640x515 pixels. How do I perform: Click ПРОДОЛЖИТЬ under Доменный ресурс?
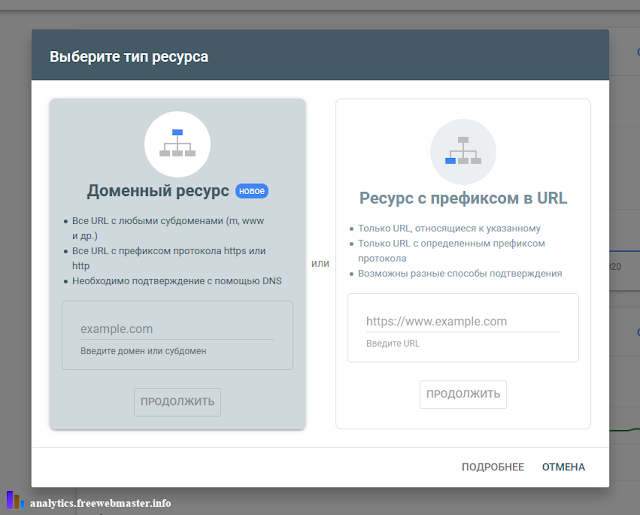tap(177, 402)
